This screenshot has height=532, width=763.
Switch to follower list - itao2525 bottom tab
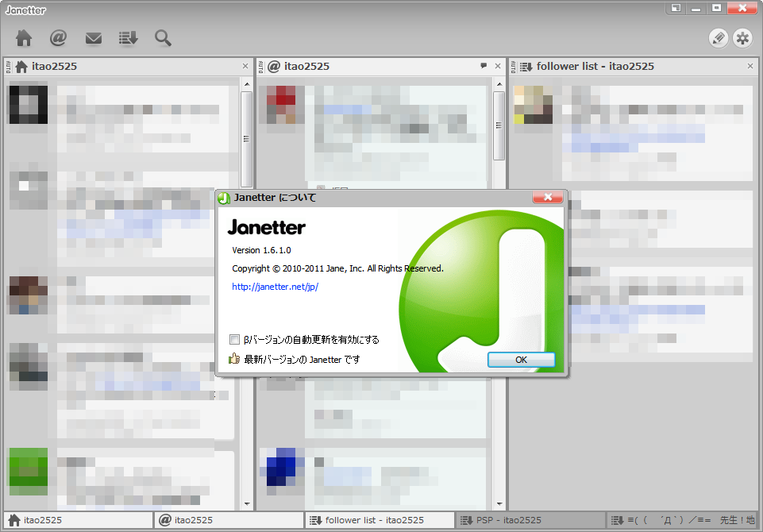pyautogui.click(x=380, y=520)
